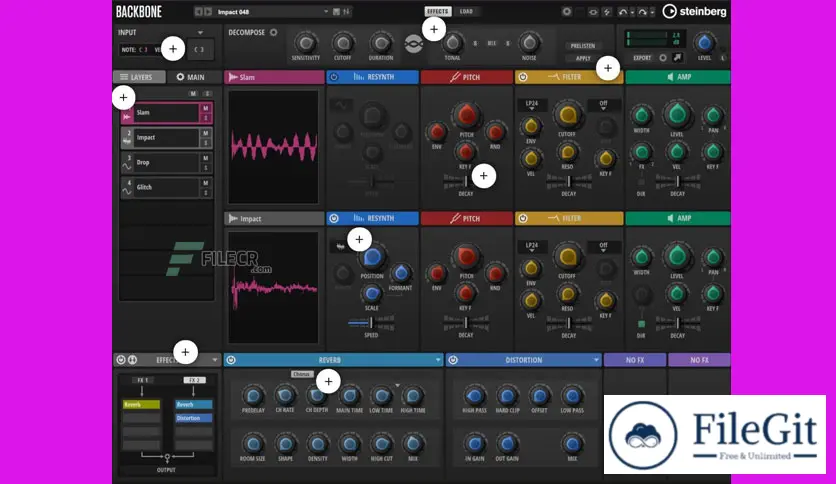Open the header settings gear icon

[x=566, y=11]
